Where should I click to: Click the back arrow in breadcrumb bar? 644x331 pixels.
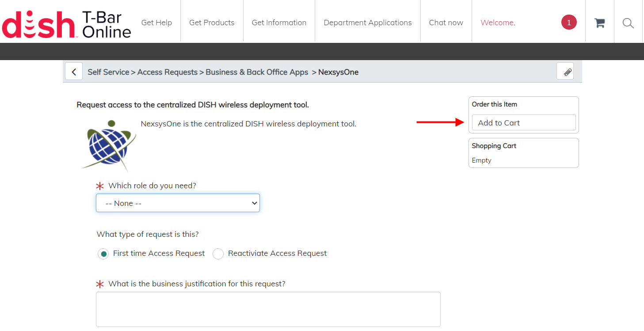point(74,72)
